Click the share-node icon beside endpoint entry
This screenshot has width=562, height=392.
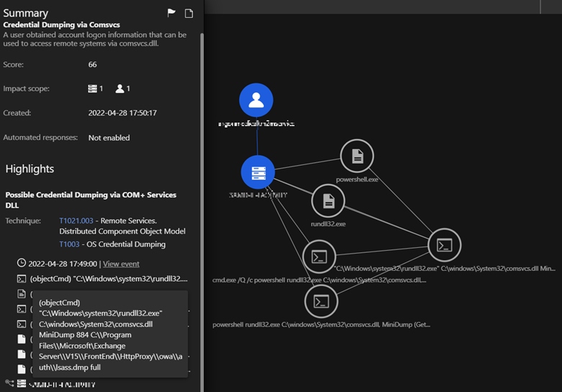(9, 384)
